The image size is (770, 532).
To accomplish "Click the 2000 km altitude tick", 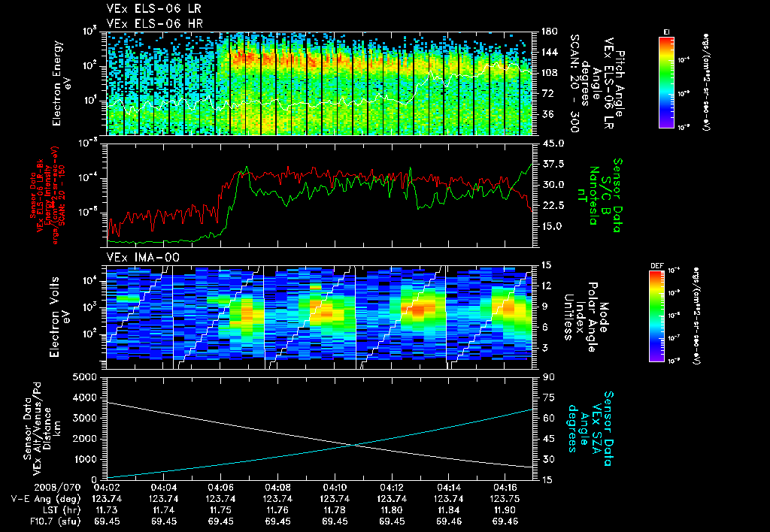I will click(84, 439).
